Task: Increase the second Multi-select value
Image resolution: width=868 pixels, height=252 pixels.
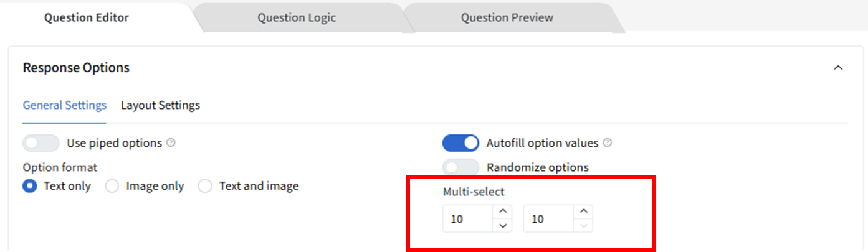Action: [x=583, y=212]
